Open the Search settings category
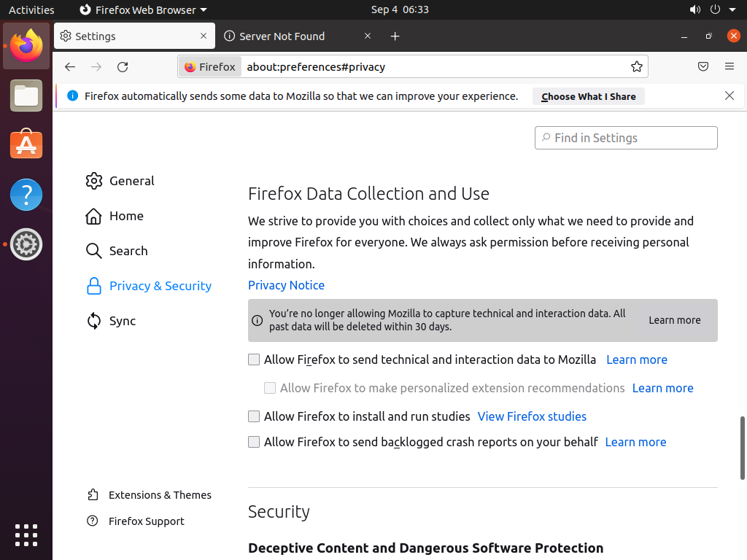The width and height of the screenshot is (747, 560). coord(117,251)
